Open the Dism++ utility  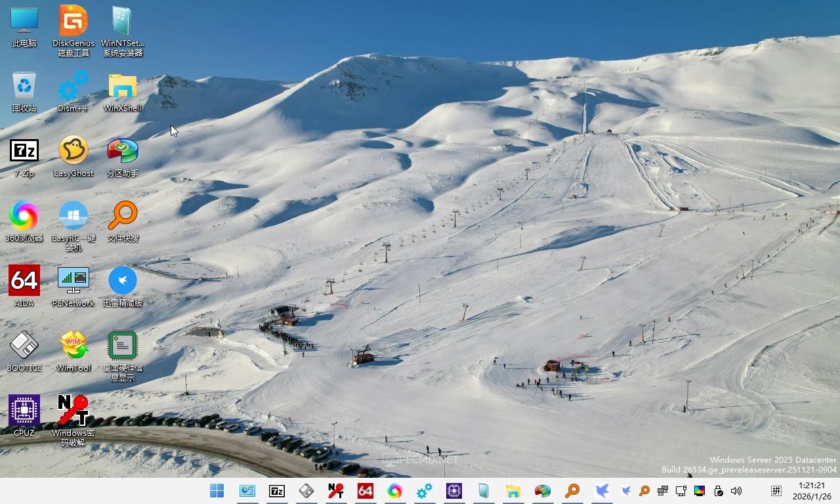[73, 85]
